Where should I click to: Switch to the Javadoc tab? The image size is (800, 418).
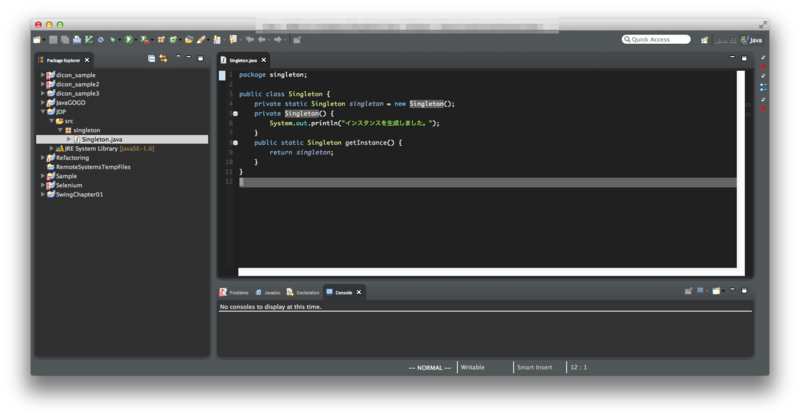268,292
